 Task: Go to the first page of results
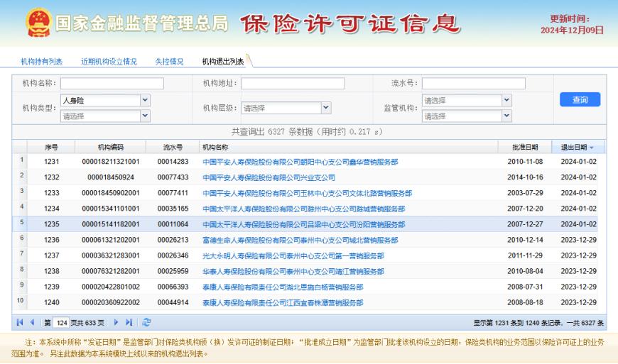tap(20, 322)
